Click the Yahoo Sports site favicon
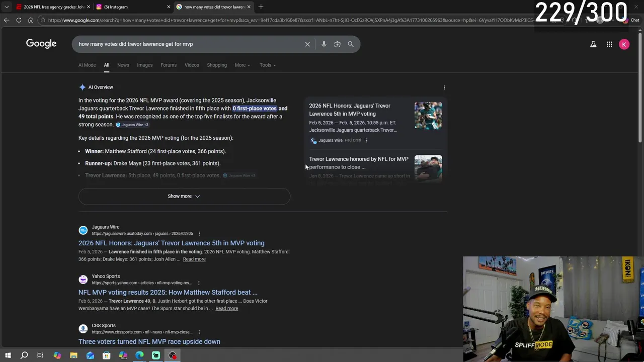This screenshot has height=362, width=644. pyautogui.click(x=83, y=280)
